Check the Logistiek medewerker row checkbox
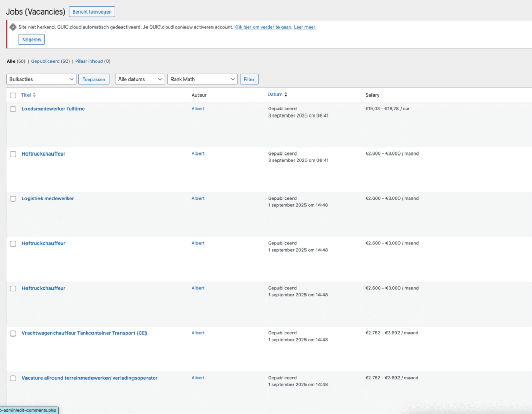Image resolution: width=532 pixels, height=414 pixels. point(13,199)
